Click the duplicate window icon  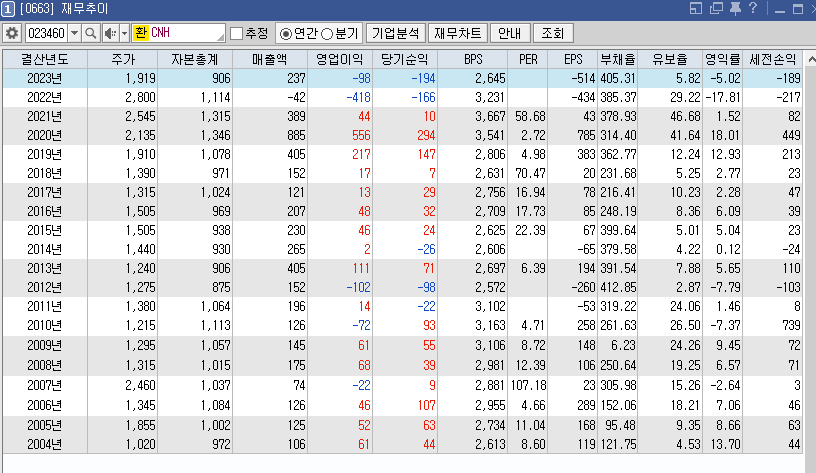(x=716, y=8)
